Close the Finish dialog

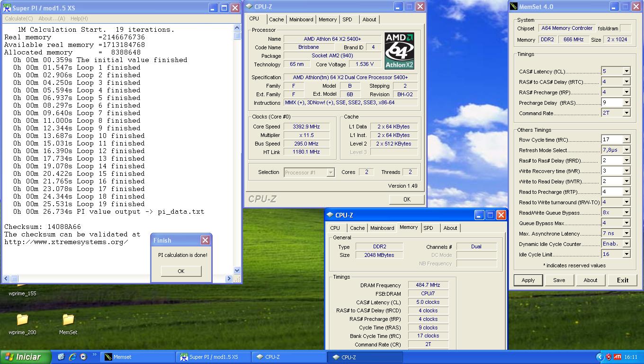coord(205,240)
